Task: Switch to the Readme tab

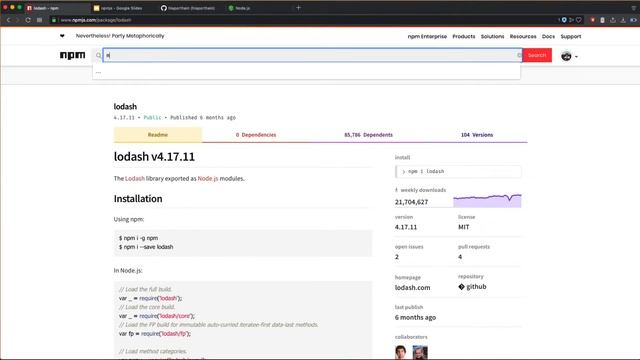Action: (x=158, y=135)
